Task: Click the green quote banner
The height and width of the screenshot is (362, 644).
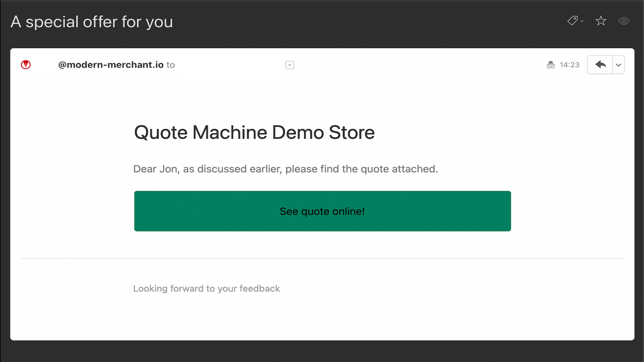Action: [322, 211]
